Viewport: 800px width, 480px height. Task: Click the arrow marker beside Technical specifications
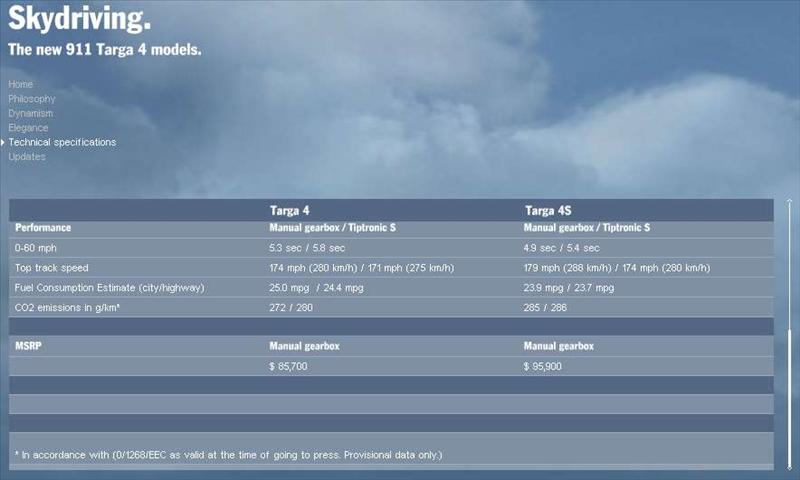(3, 142)
